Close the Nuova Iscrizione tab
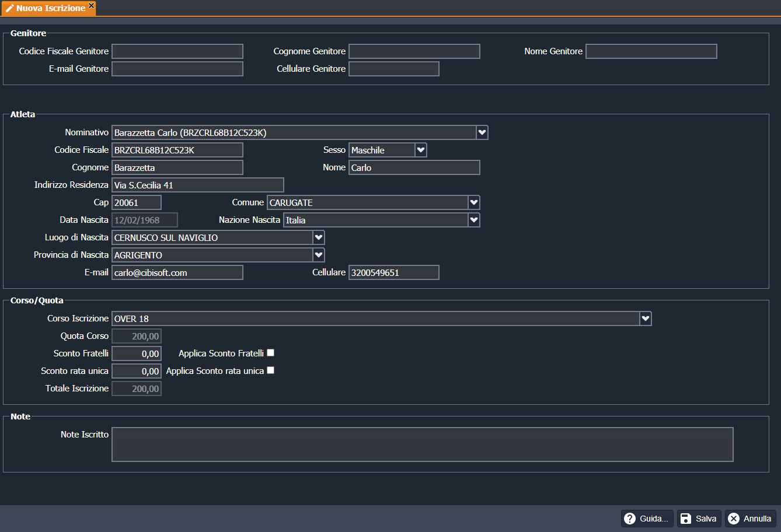This screenshot has height=532, width=781. [x=91, y=5]
